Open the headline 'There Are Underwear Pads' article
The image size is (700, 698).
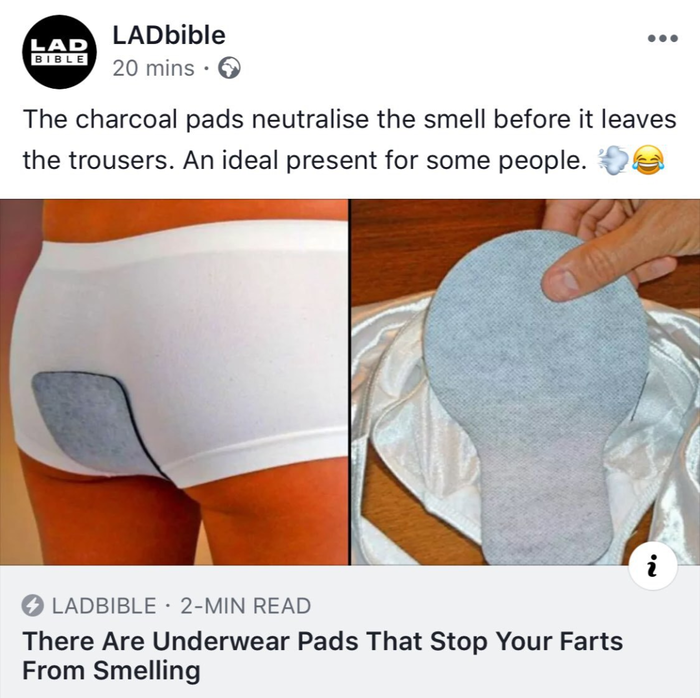click(x=322, y=656)
